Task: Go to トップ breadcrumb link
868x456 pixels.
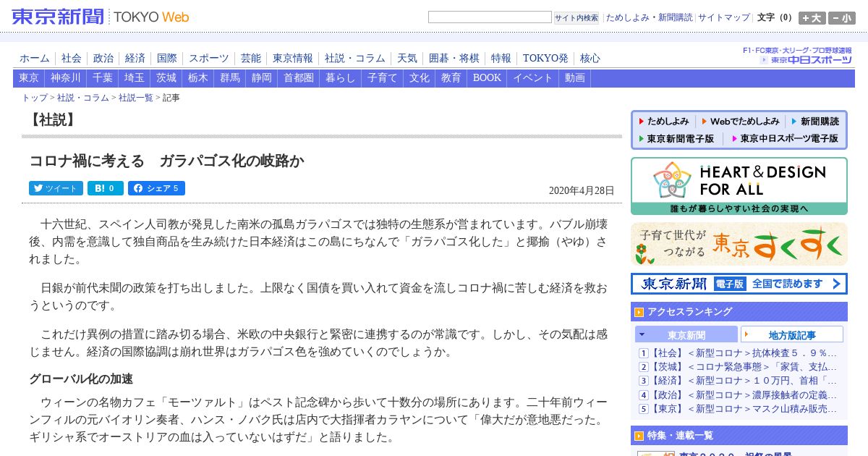Action: click(x=35, y=98)
